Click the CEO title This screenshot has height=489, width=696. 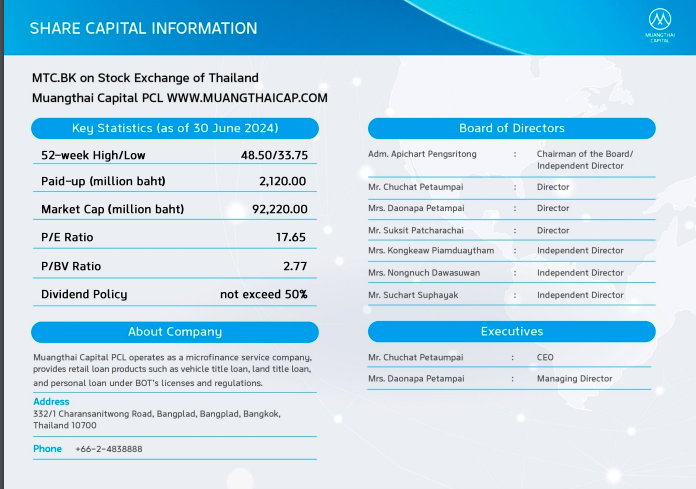[545, 357]
